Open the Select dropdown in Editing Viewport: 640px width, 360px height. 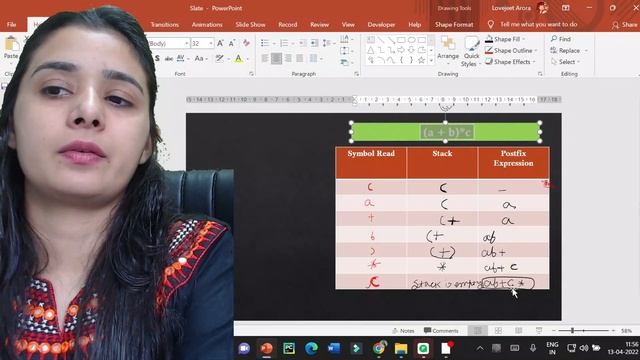pos(566,62)
